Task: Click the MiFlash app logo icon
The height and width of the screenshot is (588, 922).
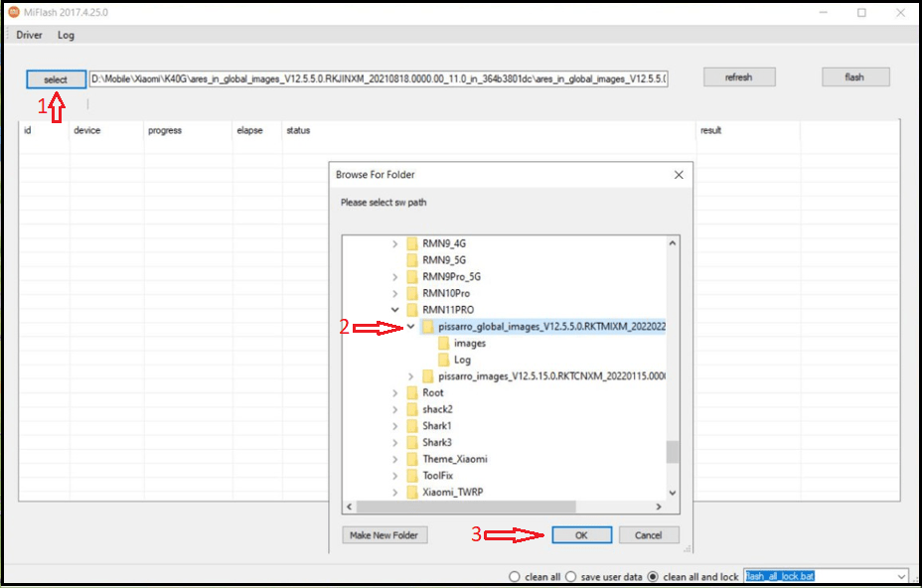Action: 14,12
